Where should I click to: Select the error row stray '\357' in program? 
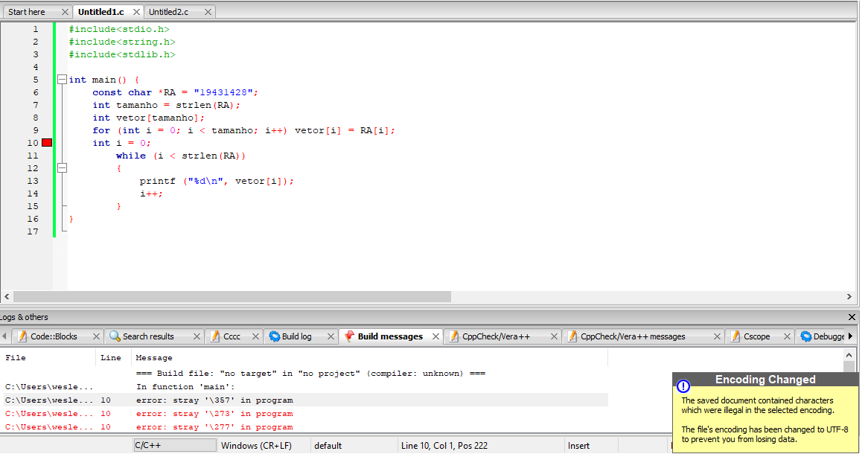pos(304,400)
